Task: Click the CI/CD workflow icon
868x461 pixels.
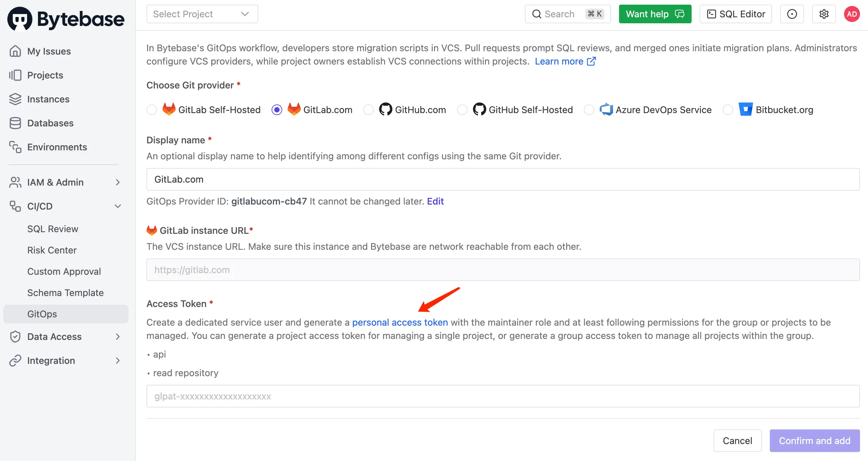Action: click(15, 206)
